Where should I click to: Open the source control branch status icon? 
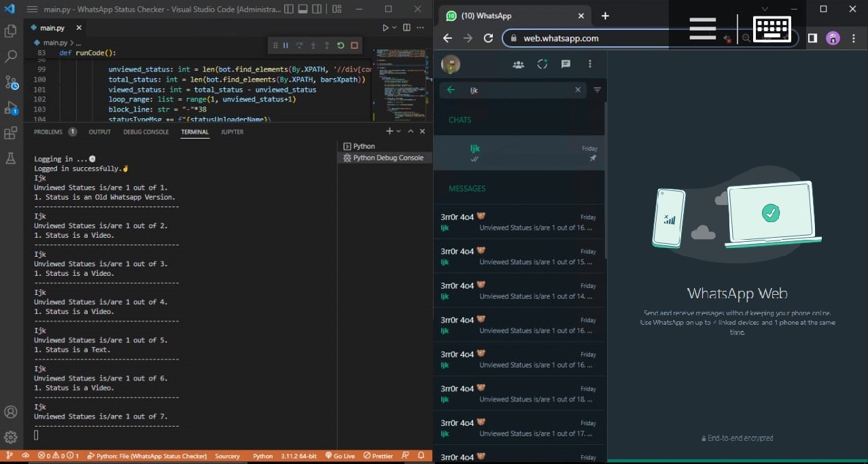coord(10,456)
